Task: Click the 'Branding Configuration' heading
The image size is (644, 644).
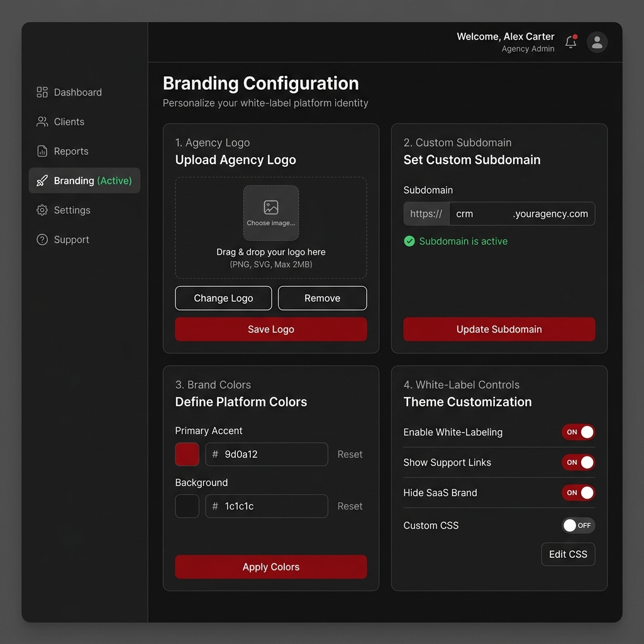Action: coord(261,84)
